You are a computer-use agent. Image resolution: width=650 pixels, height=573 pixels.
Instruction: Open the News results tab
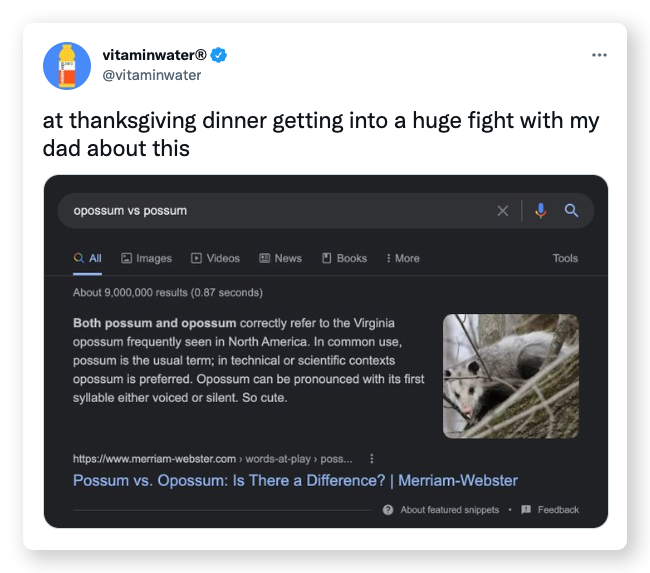tap(280, 258)
